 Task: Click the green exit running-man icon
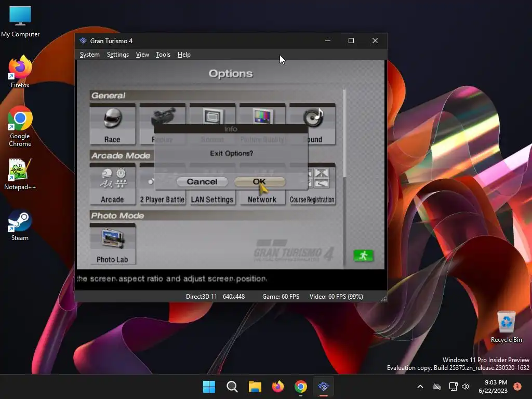tap(363, 256)
